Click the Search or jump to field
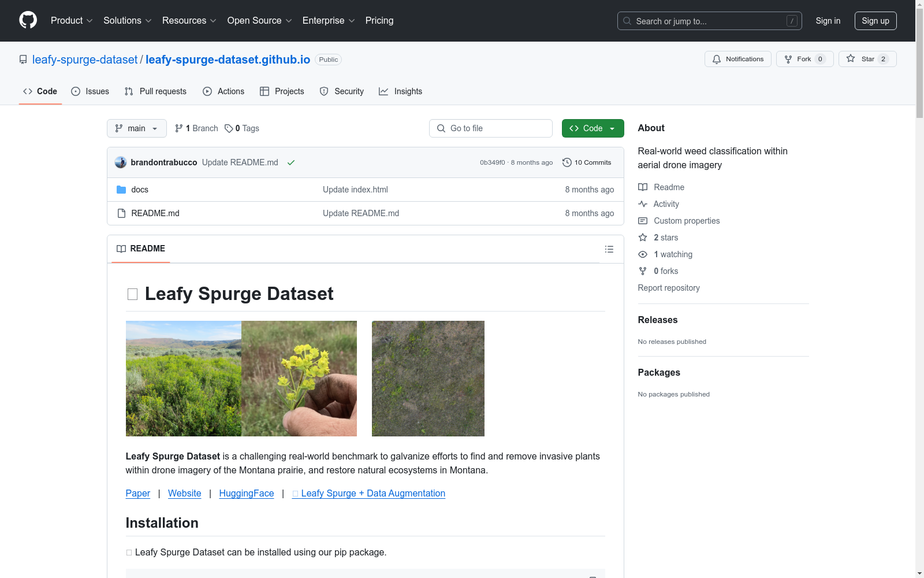 coord(710,21)
